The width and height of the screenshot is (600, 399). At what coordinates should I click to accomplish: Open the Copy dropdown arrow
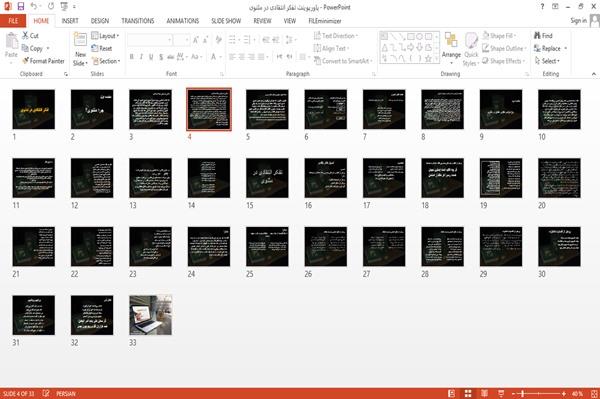[x=48, y=48]
